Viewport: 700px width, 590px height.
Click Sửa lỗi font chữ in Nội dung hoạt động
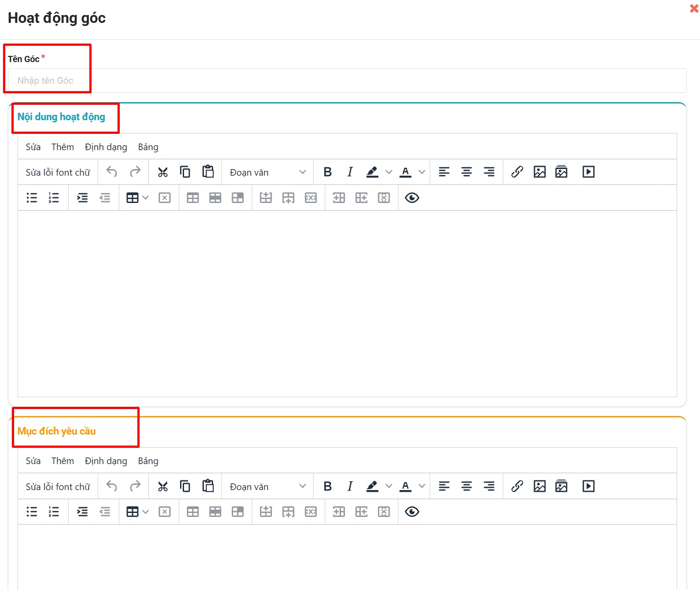coord(58,172)
